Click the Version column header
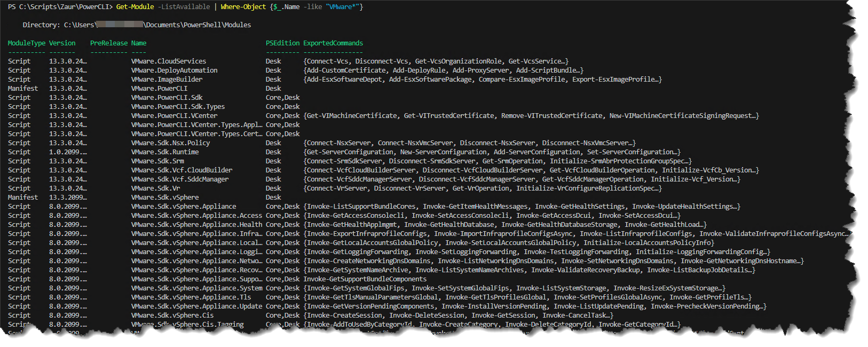 click(x=62, y=43)
